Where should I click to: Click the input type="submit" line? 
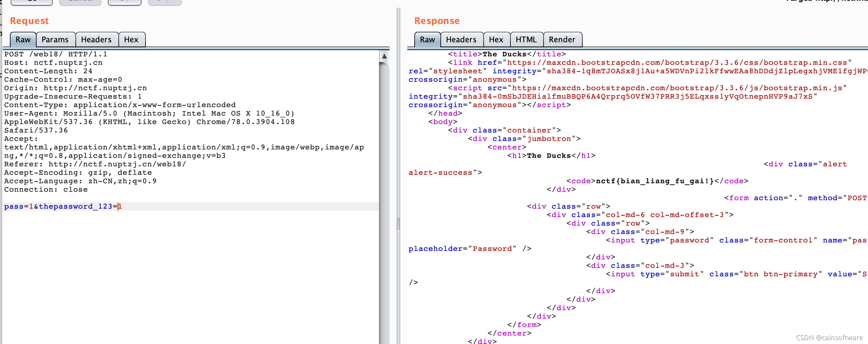(x=736, y=274)
